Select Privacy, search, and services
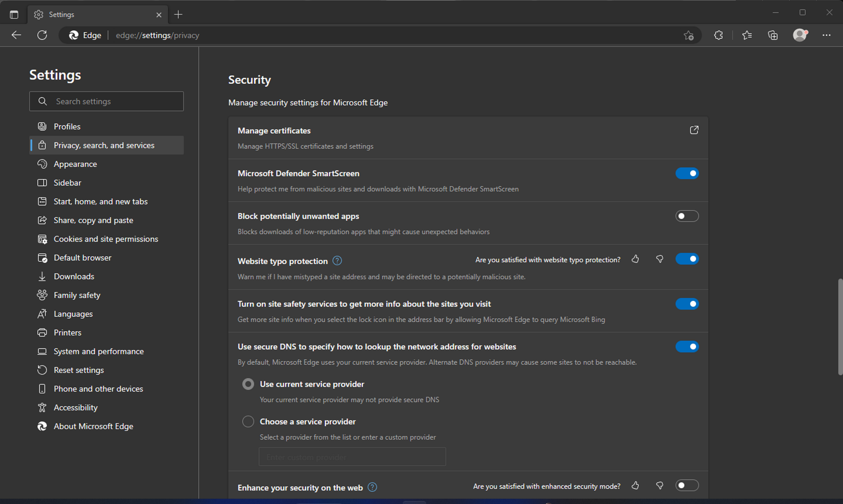 point(106,145)
